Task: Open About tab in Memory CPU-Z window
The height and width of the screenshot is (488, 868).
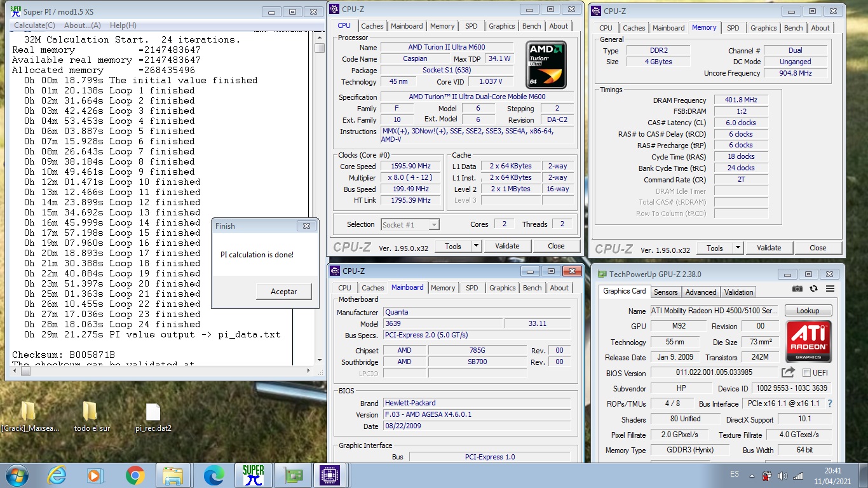Action: pos(820,28)
